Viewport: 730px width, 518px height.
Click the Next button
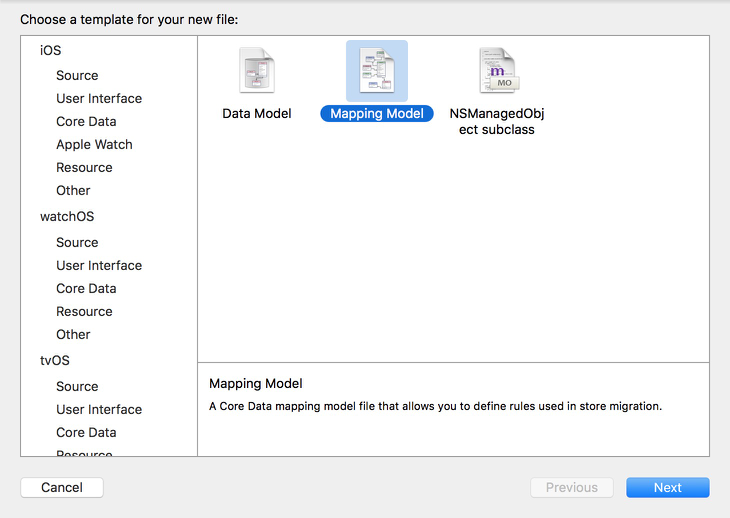coord(667,488)
